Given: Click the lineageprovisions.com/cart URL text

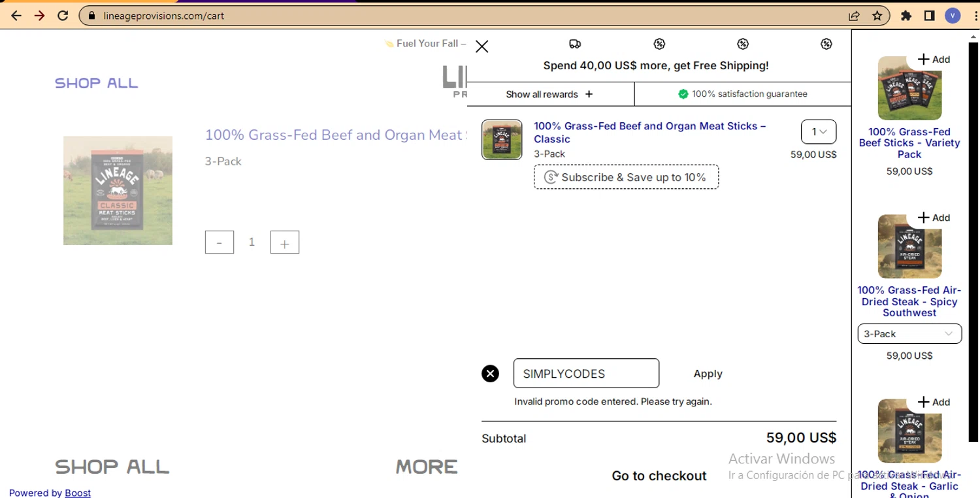Looking at the screenshot, I should point(163,16).
